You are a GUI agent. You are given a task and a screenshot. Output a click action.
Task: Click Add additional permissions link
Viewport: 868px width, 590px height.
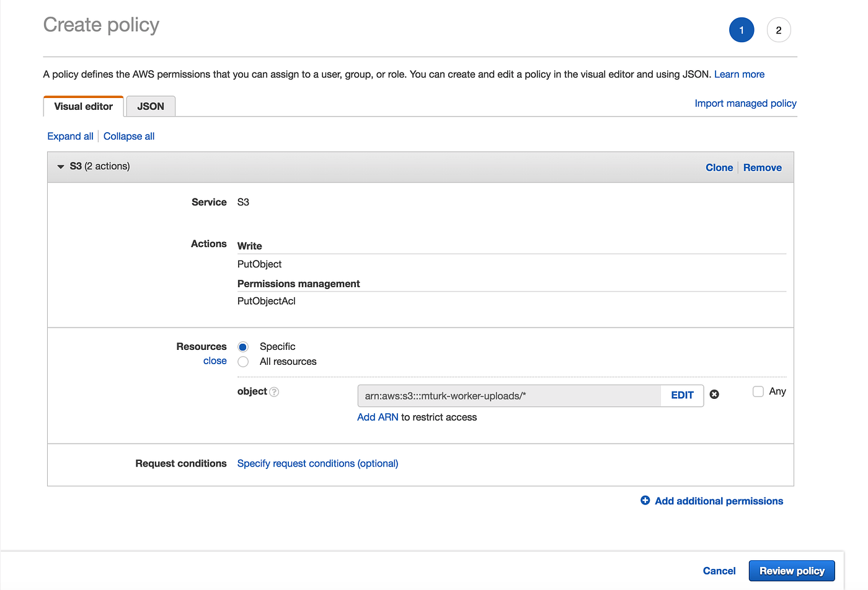[719, 501]
